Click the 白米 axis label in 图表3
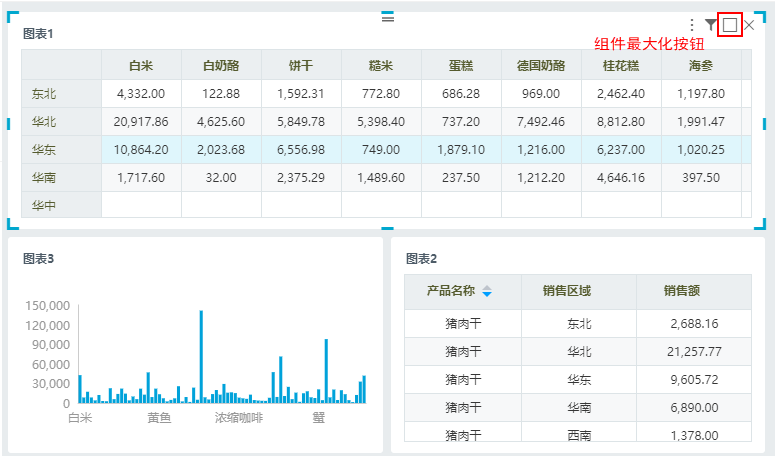The height and width of the screenshot is (456, 775). [x=80, y=418]
